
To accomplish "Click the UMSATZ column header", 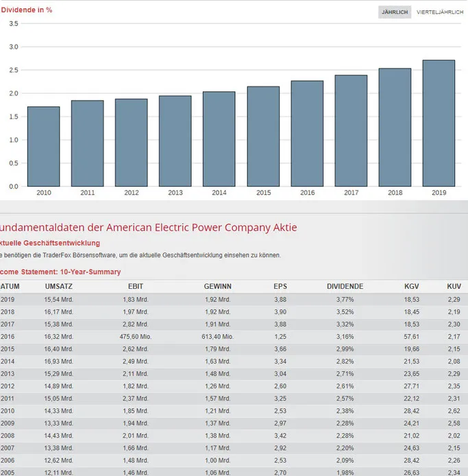I will [x=58, y=286].
